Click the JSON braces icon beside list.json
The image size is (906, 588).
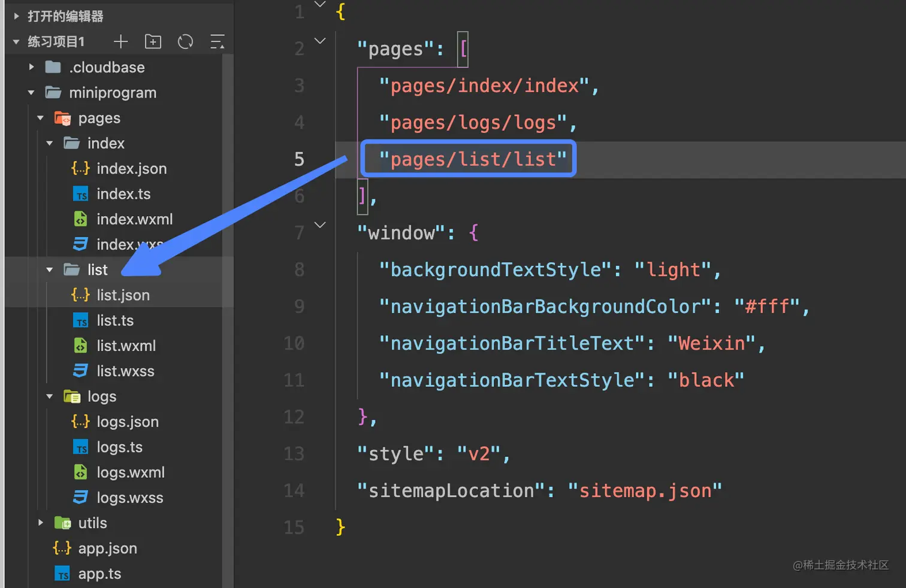80,295
